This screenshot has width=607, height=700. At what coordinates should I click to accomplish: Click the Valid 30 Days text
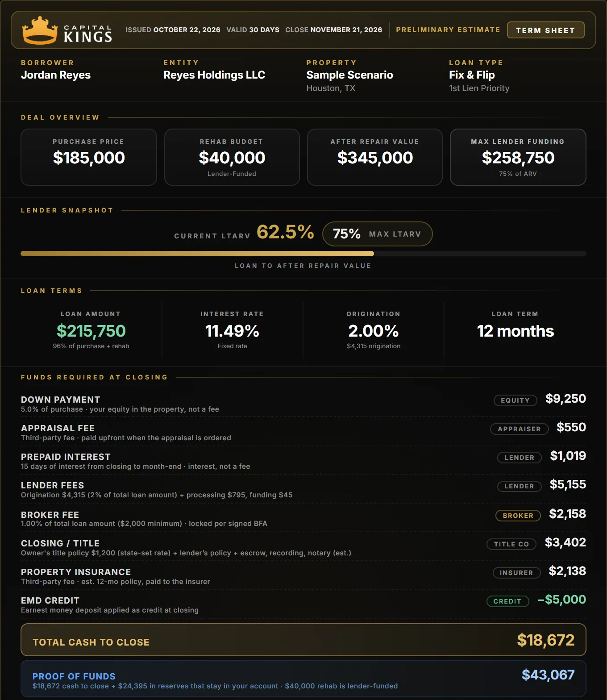tap(253, 30)
